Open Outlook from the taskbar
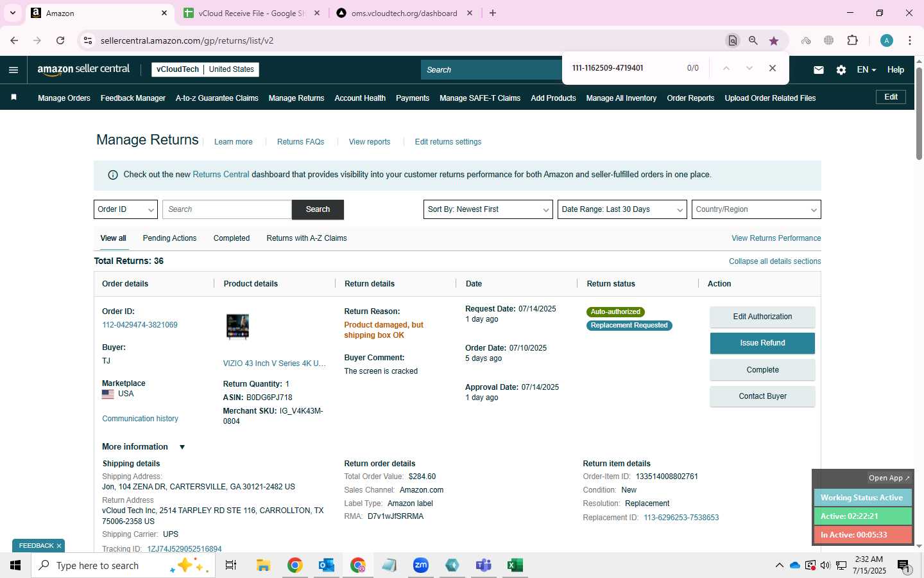 [326, 565]
